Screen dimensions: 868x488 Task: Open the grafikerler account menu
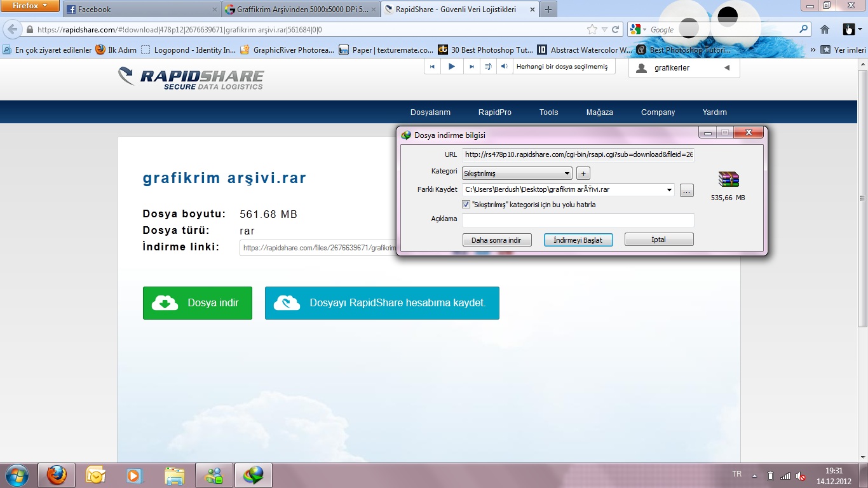point(684,68)
